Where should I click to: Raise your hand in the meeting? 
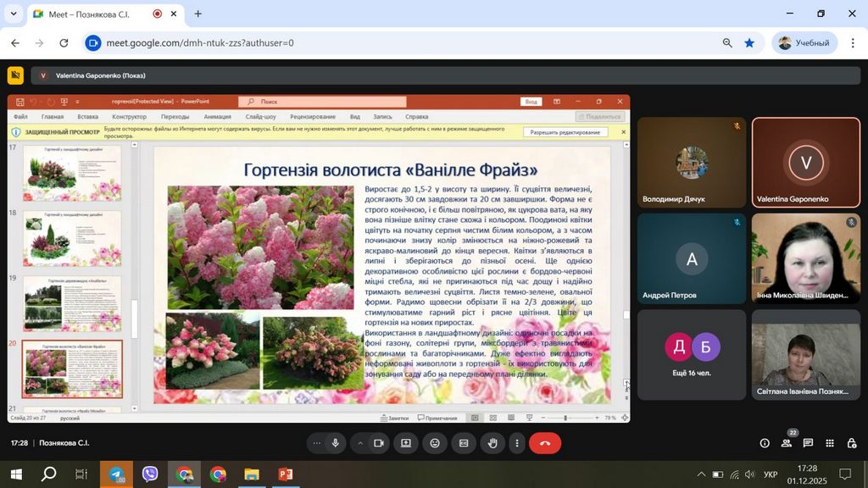[492, 443]
